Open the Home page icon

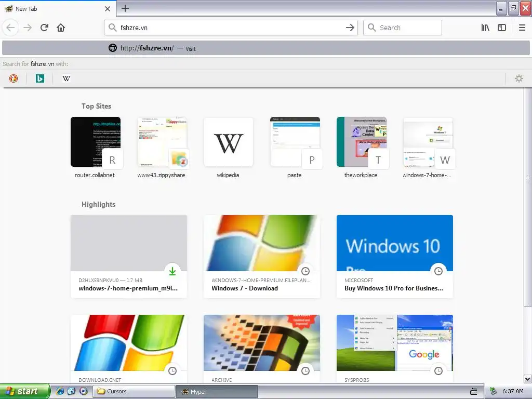tap(61, 28)
